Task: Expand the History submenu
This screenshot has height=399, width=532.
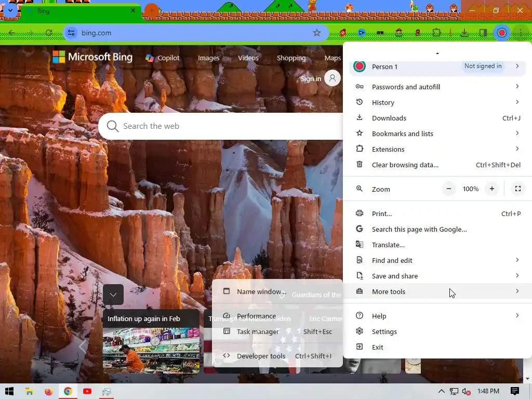Action: click(437, 102)
